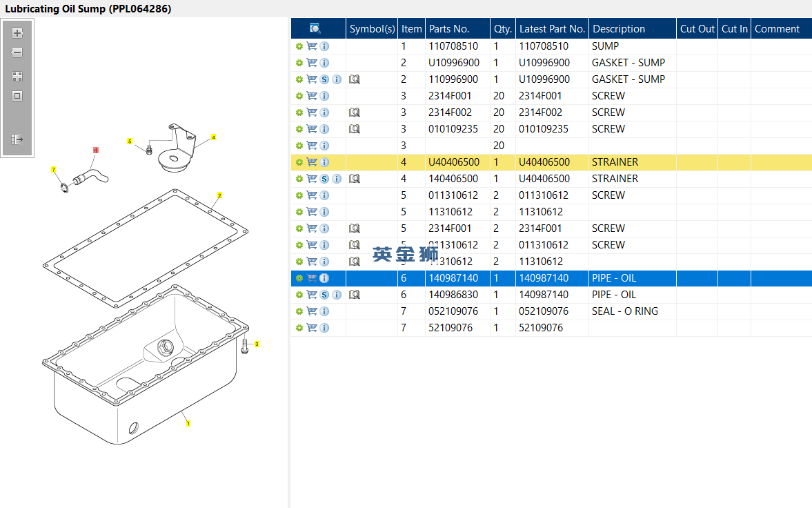Select the SEAL - O RING description
812x508 pixels.
click(625, 311)
